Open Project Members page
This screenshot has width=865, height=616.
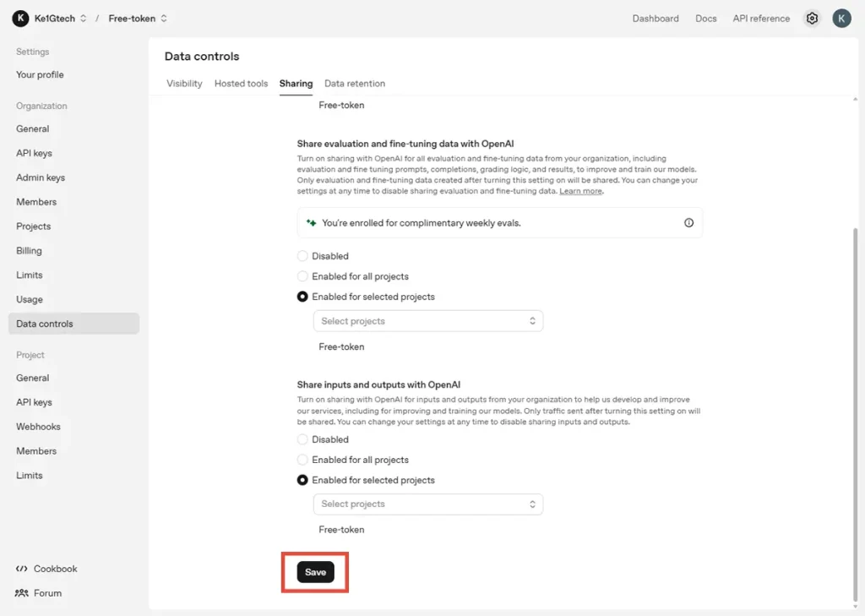point(35,451)
